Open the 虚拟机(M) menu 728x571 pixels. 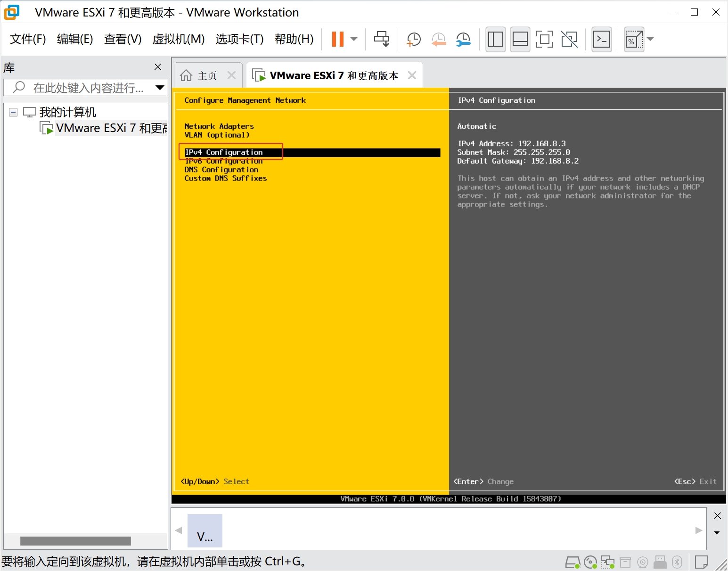(178, 39)
